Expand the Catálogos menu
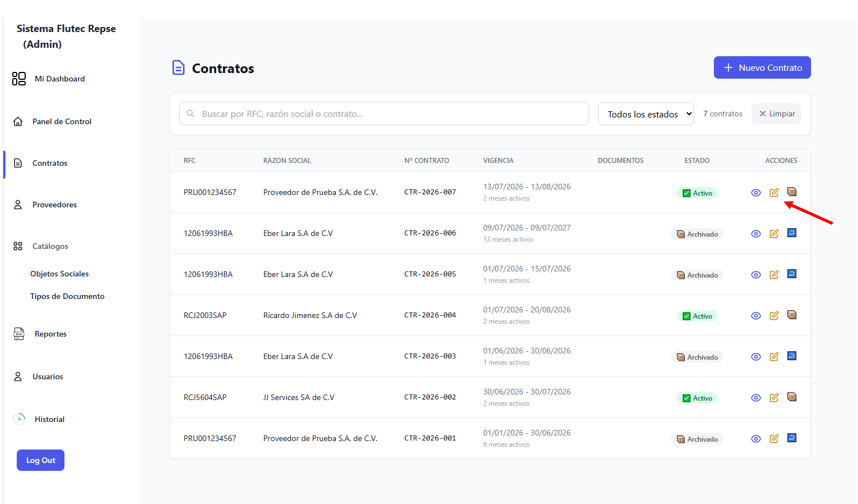858x504 pixels. pos(41,246)
